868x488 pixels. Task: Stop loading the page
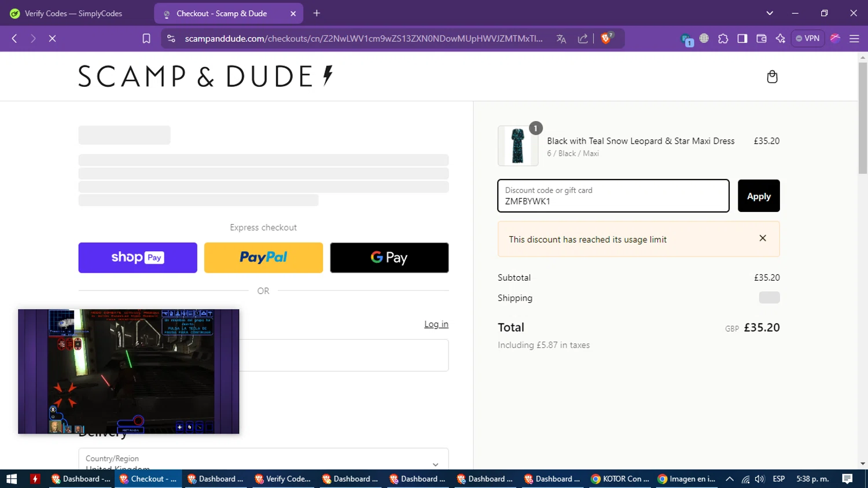click(x=52, y=38)
